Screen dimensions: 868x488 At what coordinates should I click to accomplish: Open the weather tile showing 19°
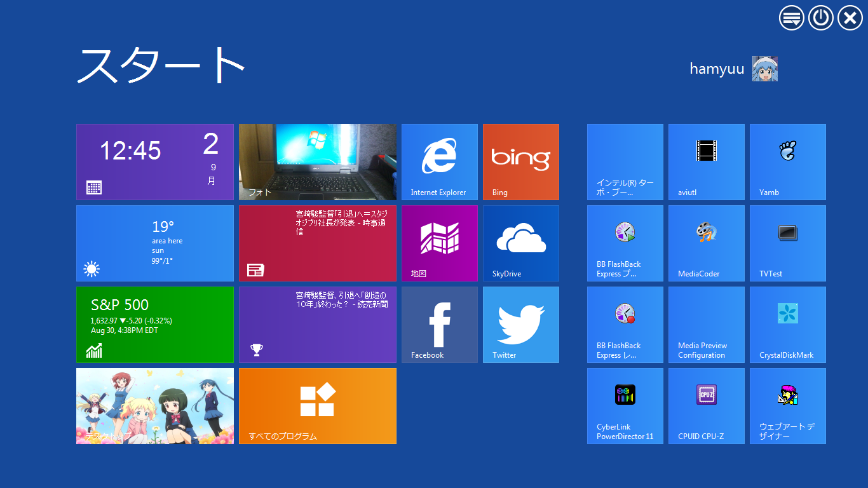pyautogui.click(x=155, y=243)
